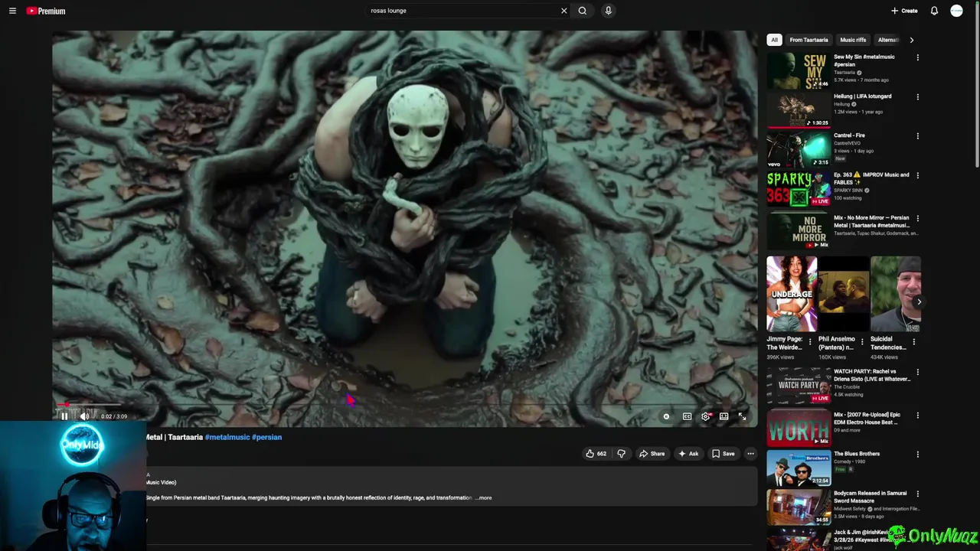
Task: Expand the description with '...more'
Action: point(484,497)
